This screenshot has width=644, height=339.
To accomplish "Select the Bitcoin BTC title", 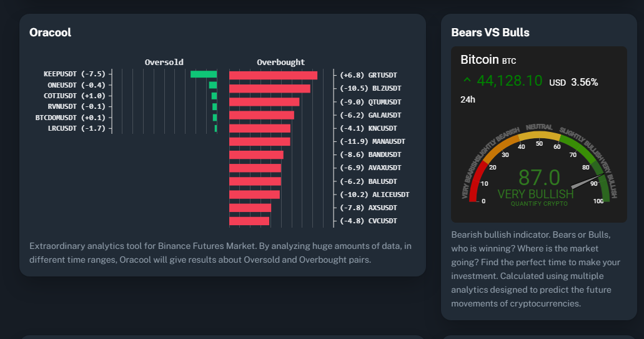I will point(488,60).
